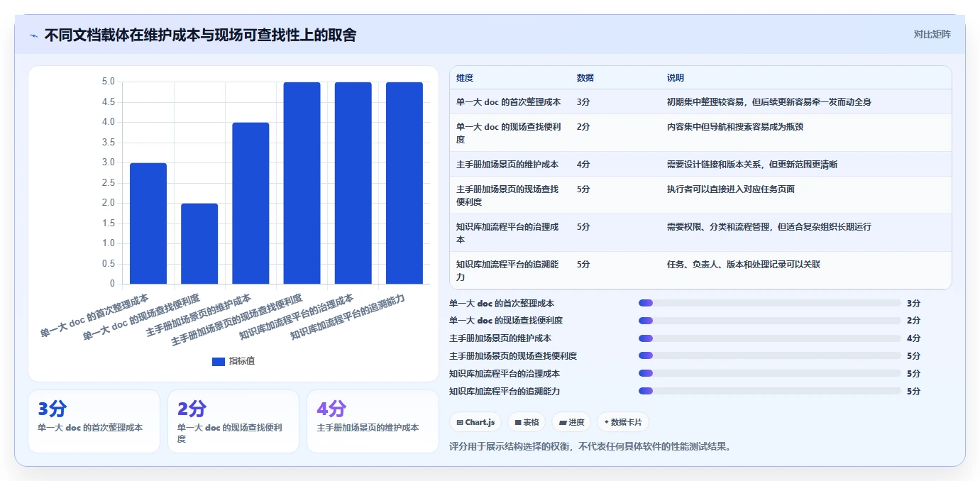Click progress list label 单一大 doc 的首次整理成本
Screen dimensions: 980x481
point(502,303)
